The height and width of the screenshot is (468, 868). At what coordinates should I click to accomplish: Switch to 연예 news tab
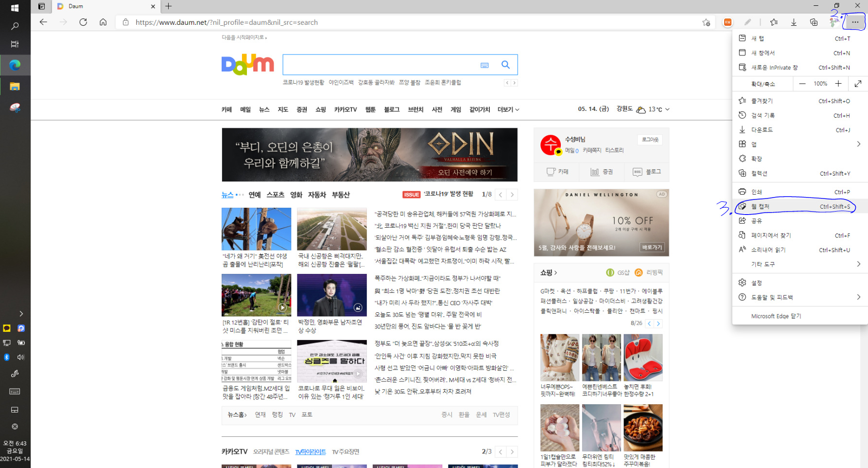pyautogui.click(x=255, y=195)
